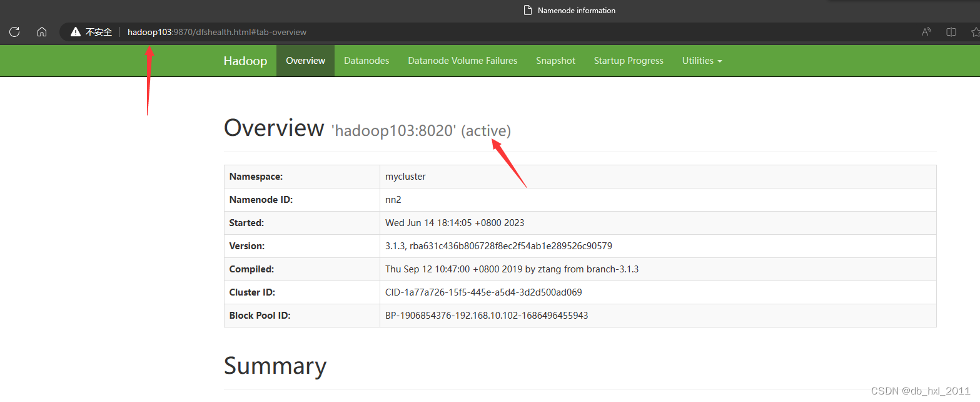Go to the Datanodes tab
The height and width of the screenshot is (402, 980).
point(366,60)
